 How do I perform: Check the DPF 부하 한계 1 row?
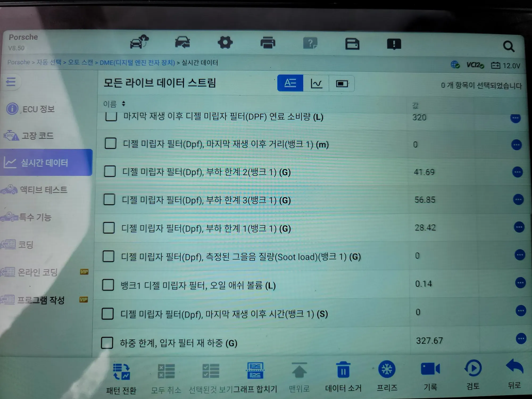[x=109, y=228]
